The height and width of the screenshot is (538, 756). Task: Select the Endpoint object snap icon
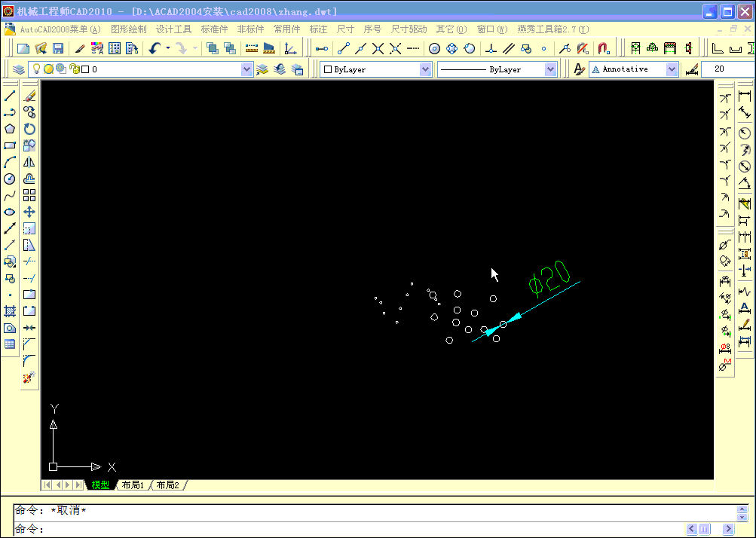coord(343,48)
